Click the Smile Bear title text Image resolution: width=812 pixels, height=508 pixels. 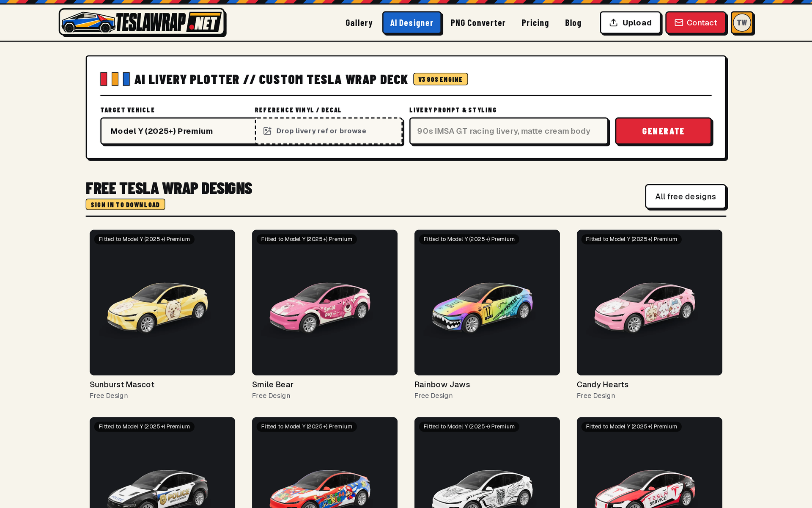[x=272, y=384]
